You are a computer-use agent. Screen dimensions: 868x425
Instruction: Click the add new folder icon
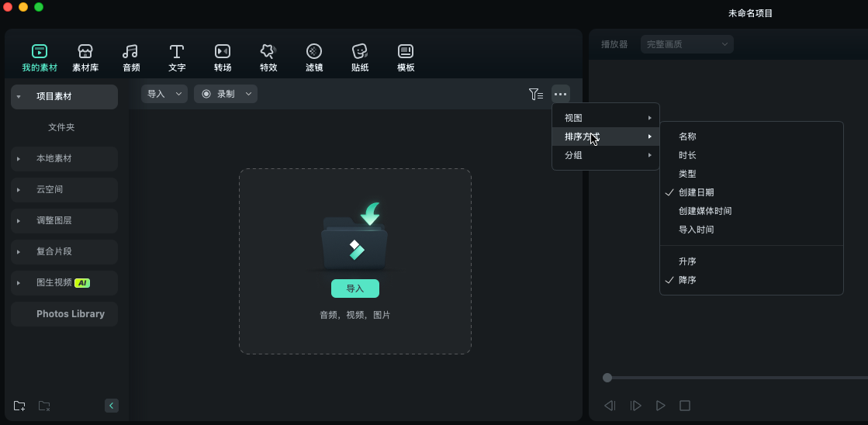[x=19, y=406]
